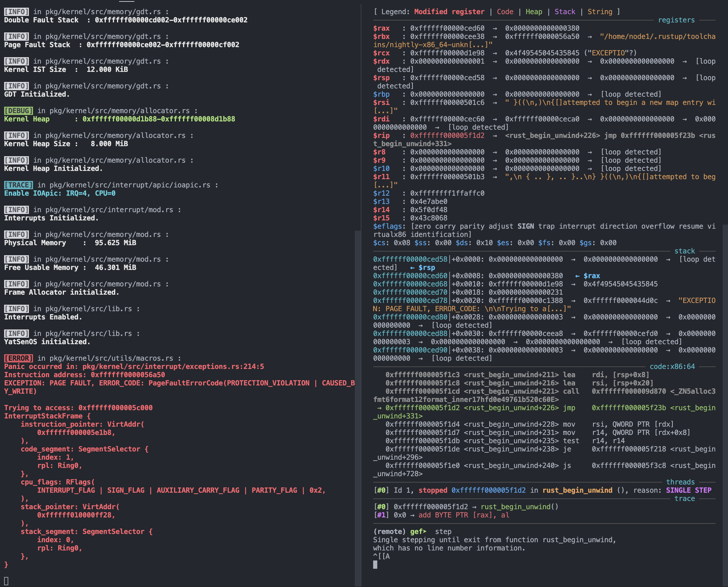
Task: Click the 'Page Fault Stack' address line
Action: pyautogui.click(x=121, y=44)
